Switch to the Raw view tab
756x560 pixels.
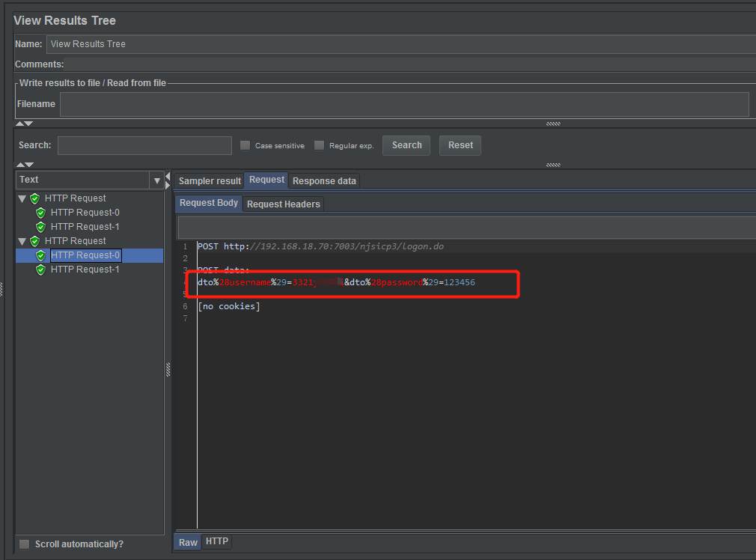pos(188,542)
